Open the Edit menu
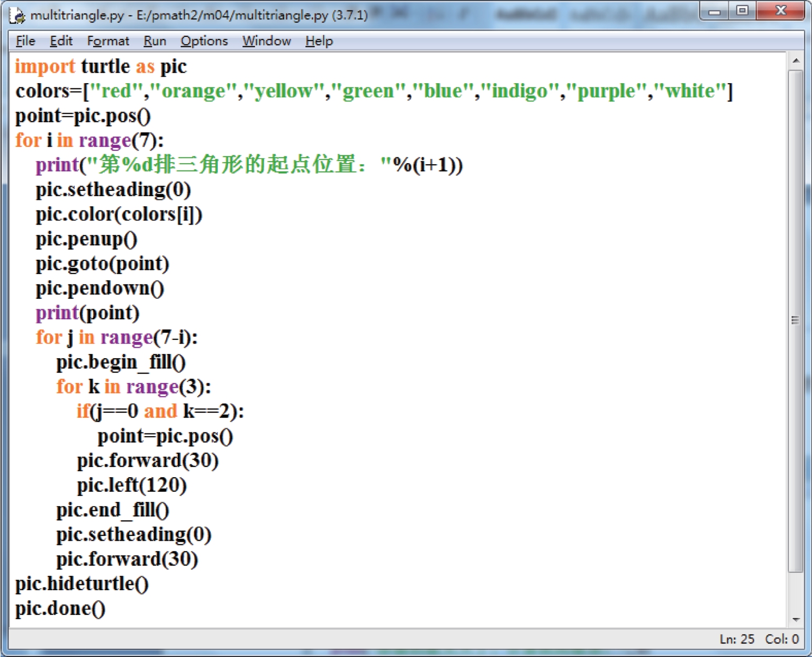 tap(61, 41)
